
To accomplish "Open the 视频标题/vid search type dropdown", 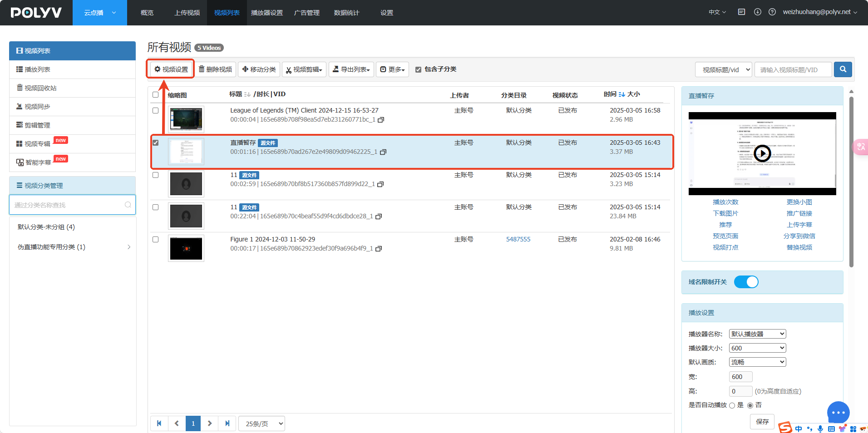I will click(x=724, y=69).
